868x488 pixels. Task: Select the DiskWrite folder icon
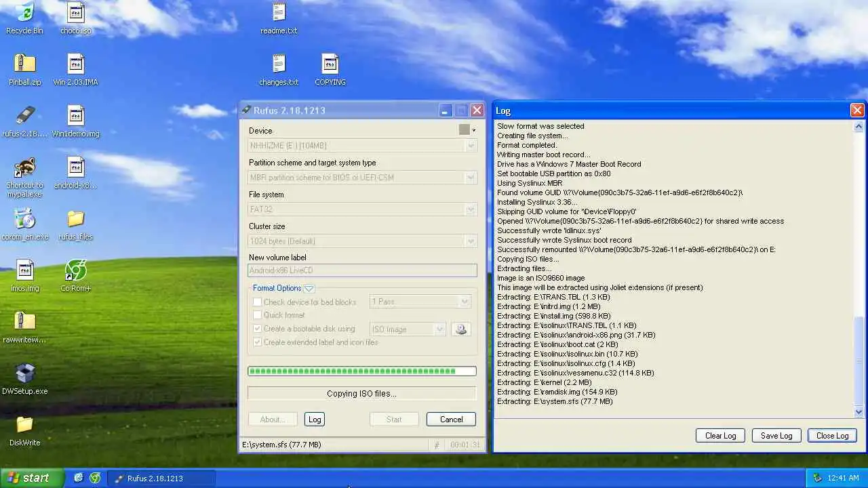point(24,430)
